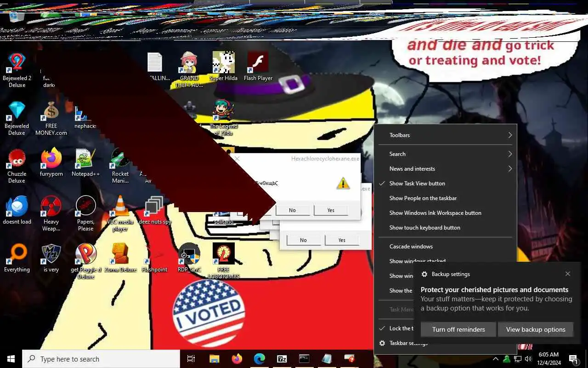Launch the Chuzzle Deluxe shortcut
588x368 pixels.
coord(17,166)
